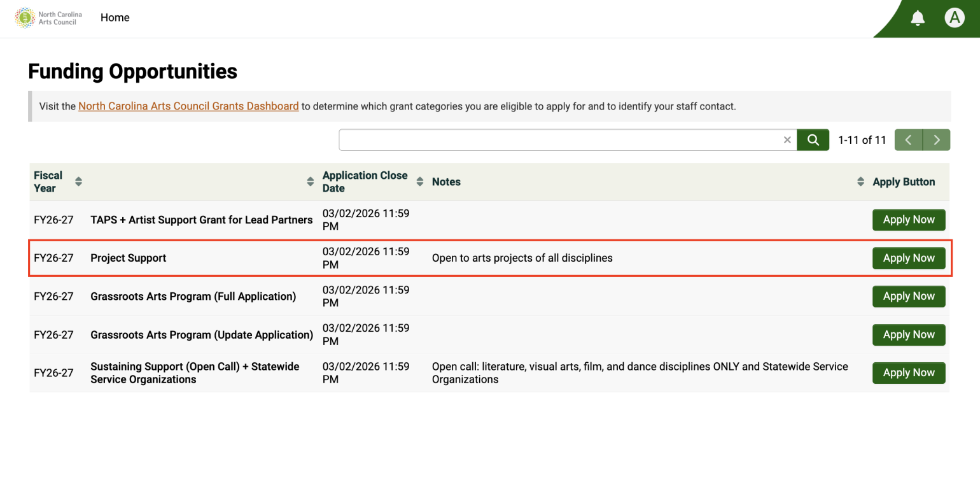Image resolution: width=980 pixels, height=480 pixels.
Task: Apply Now for Project Support
Action: click(x=909, y=258)
